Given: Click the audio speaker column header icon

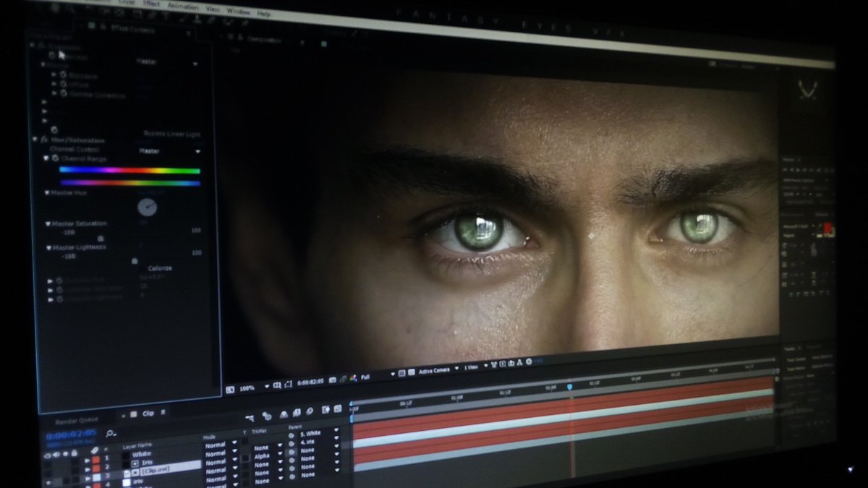Looking at the screenshot, I should [56, 455].
